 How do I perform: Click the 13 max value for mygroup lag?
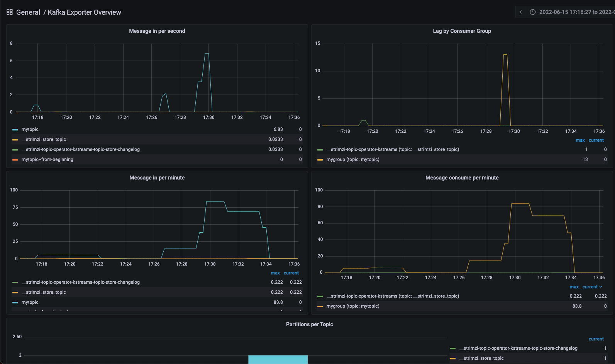point(585,159)
